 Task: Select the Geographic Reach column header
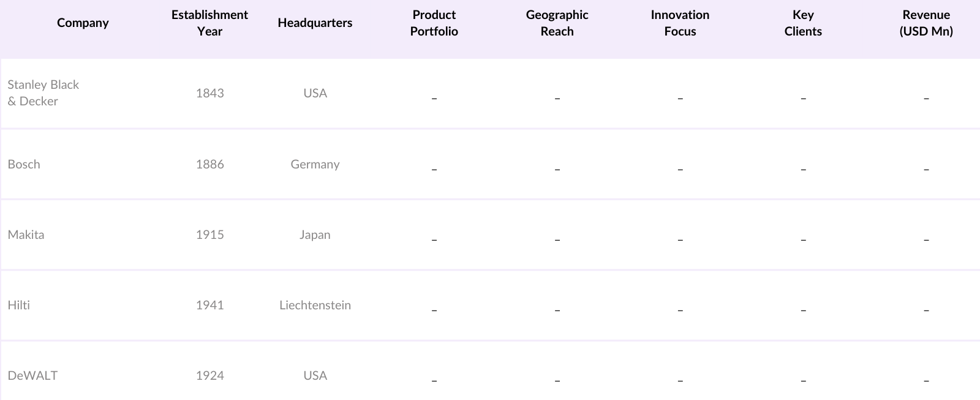557,23
